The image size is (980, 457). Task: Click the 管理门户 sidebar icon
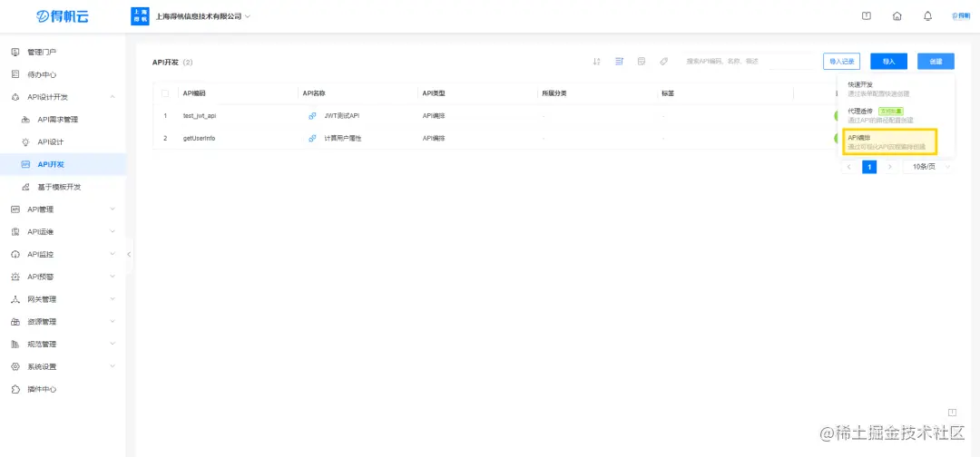click(16, 52)
